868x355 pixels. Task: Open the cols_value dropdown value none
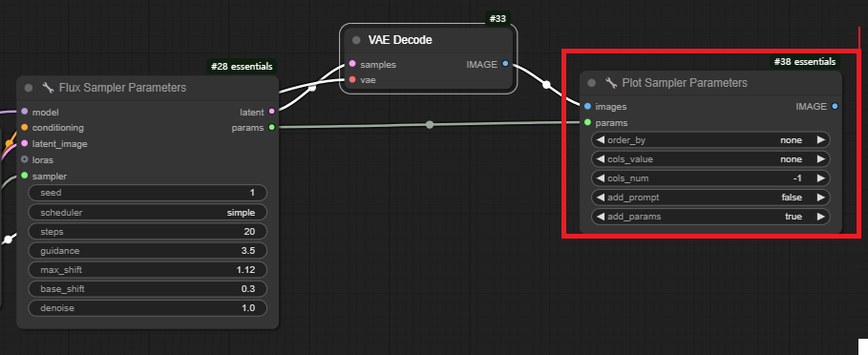tap(791, 159)
